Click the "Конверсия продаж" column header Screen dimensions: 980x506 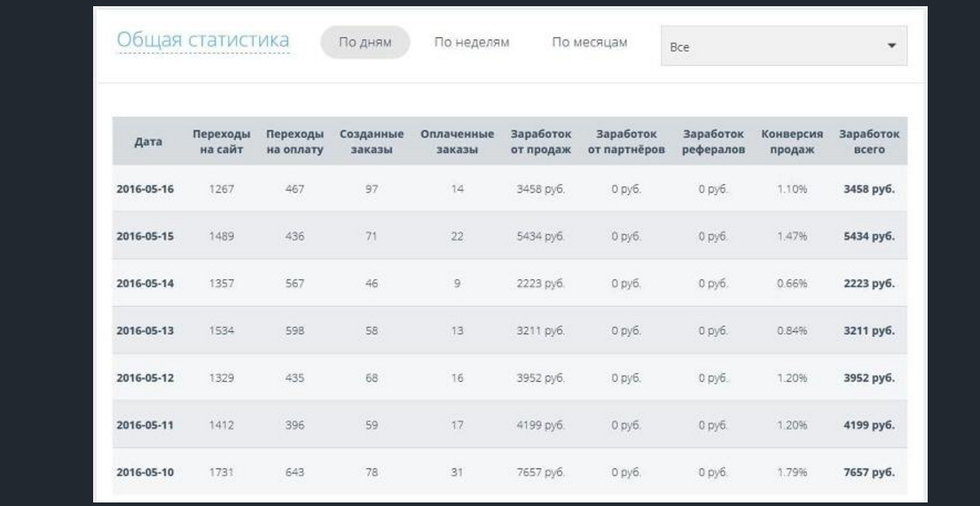pyautogui.click(x=792, y=142)
